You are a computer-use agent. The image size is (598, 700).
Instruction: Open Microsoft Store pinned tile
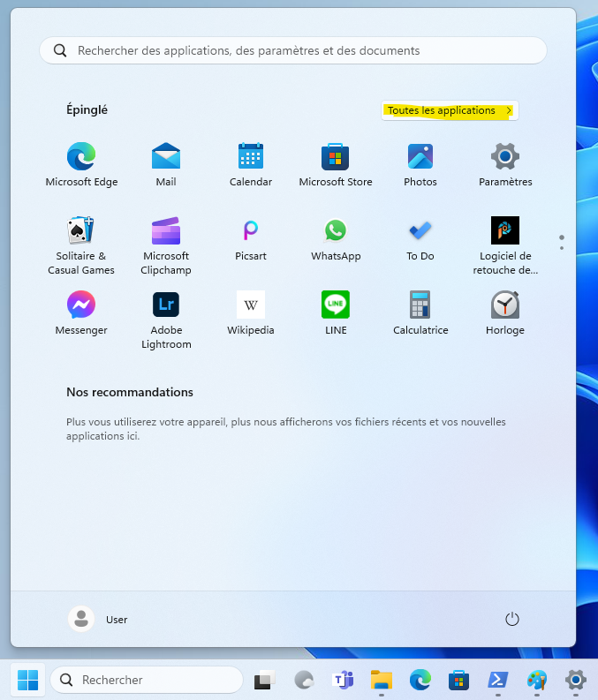336,164
